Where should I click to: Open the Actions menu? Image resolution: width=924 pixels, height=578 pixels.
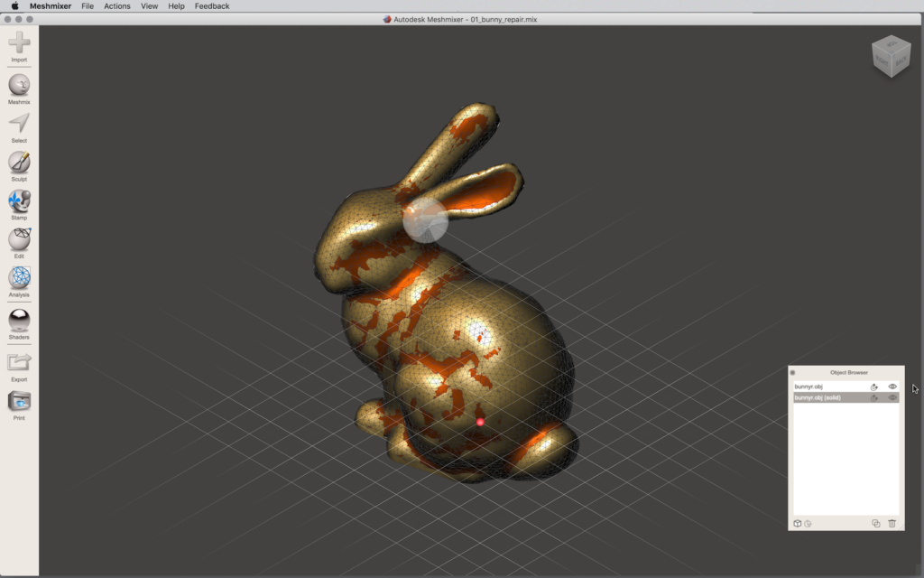(x=117, y=6)
